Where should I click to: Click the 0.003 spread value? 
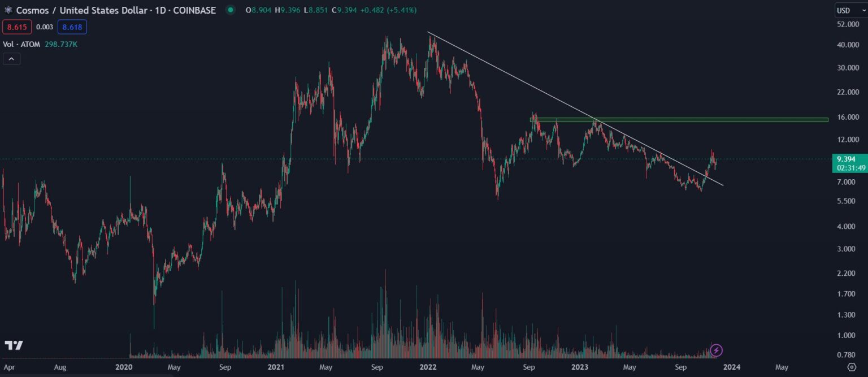pos(45,27)
